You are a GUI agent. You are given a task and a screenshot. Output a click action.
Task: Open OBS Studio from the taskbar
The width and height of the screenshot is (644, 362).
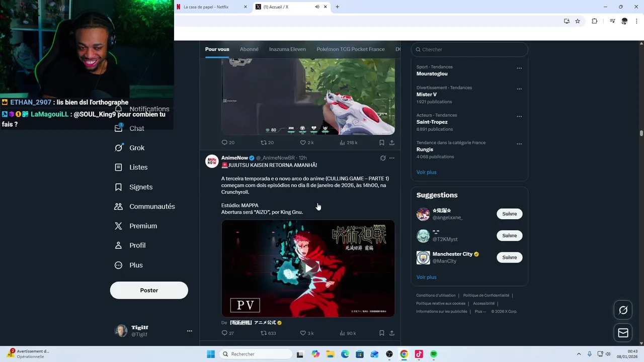(389, 354)
